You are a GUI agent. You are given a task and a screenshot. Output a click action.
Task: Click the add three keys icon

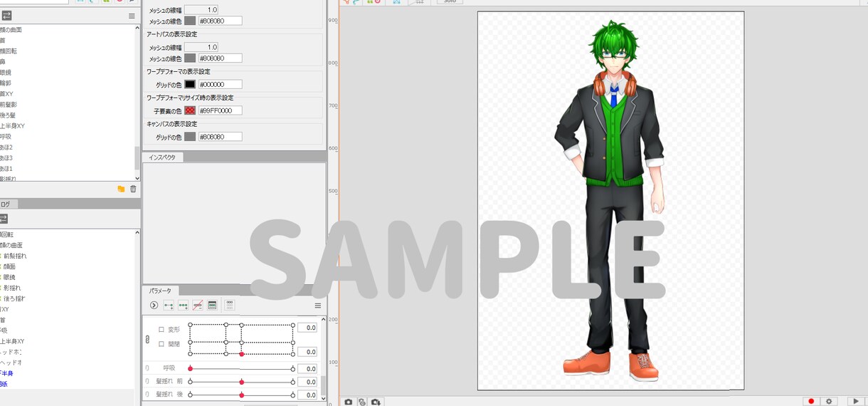coord(183,305)
